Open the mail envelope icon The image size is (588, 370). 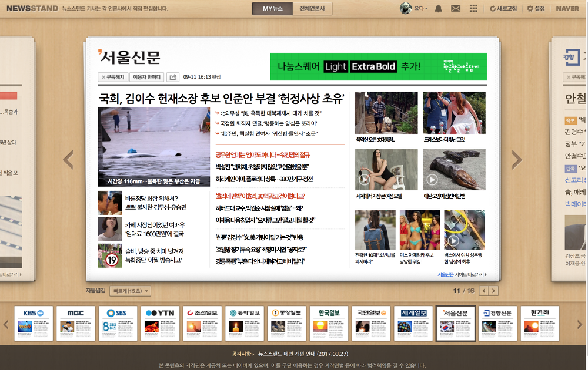point(457,8)
